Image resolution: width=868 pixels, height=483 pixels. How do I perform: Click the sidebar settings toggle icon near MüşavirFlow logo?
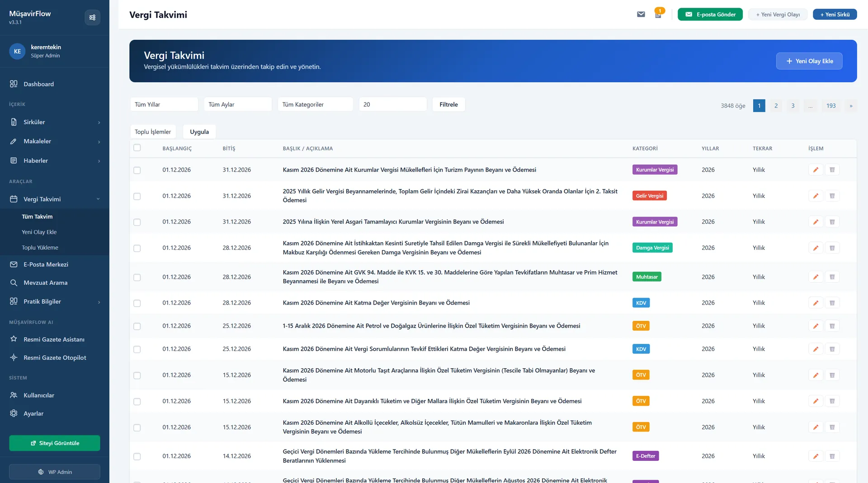[x=92, y=18]
